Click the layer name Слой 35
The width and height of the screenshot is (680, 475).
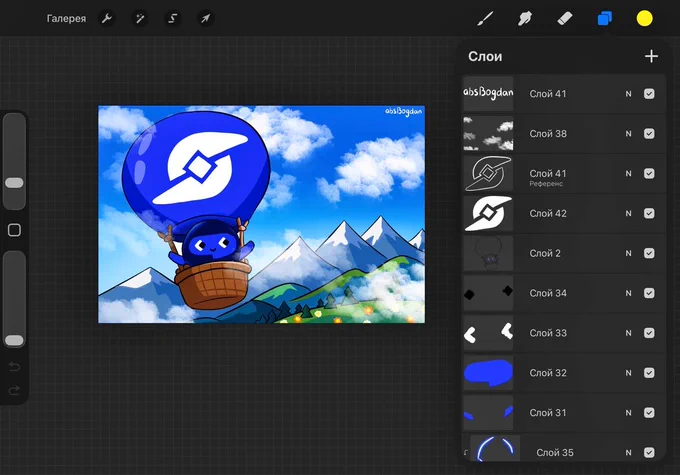(x=555, y=452)
